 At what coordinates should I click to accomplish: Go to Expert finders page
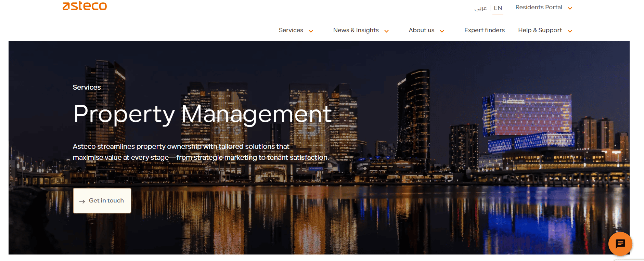click(x=484, y=30)
